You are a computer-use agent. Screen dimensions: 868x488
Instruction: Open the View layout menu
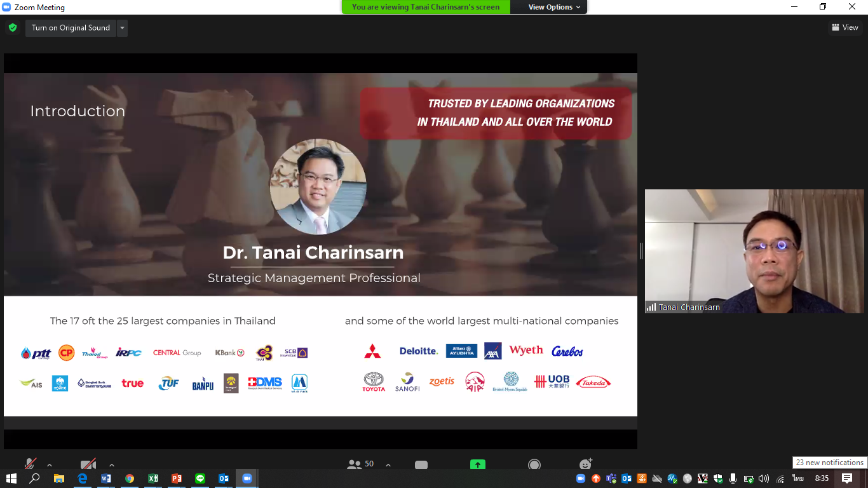click(x=844, y=27)
